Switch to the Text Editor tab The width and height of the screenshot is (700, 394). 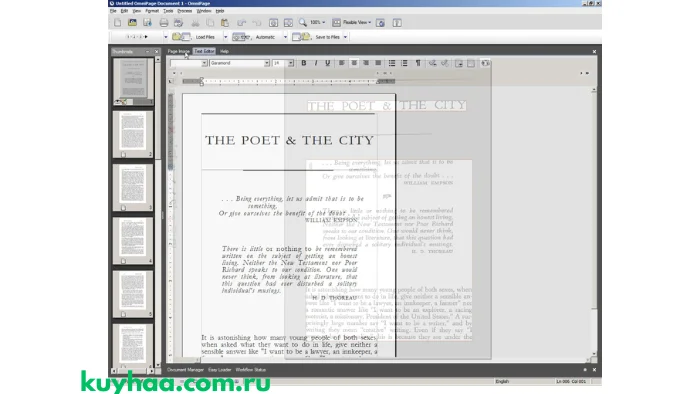pos(204,51)
